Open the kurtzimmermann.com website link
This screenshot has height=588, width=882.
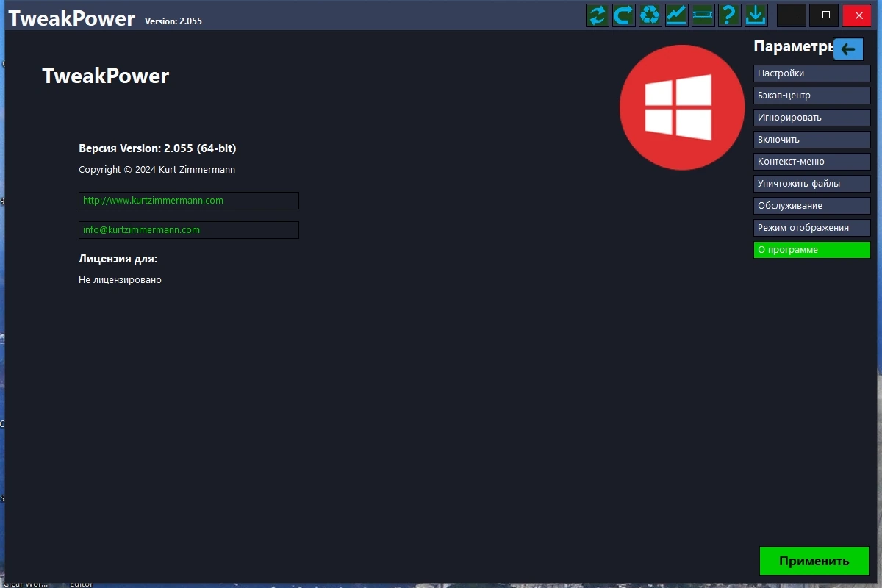[189, 201]
